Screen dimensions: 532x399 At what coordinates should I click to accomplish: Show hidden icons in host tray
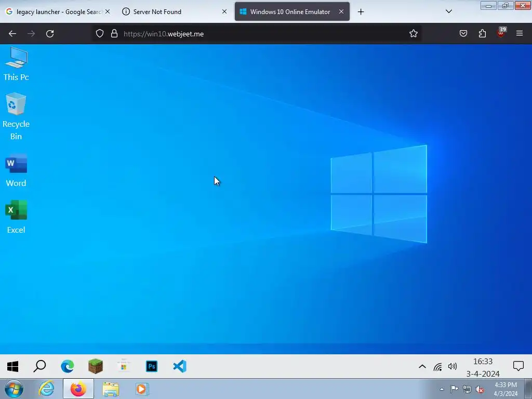pyautogui.click(x=442, y=390)
